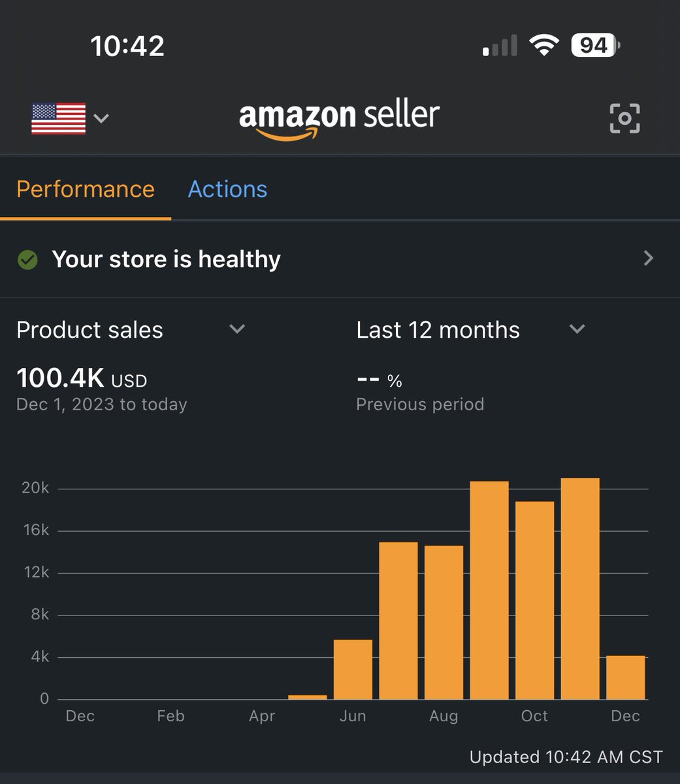Tap the battery indicator showing 94
Image resolution: width=680 pixels, height=784 pixels.
pos(594,46)
